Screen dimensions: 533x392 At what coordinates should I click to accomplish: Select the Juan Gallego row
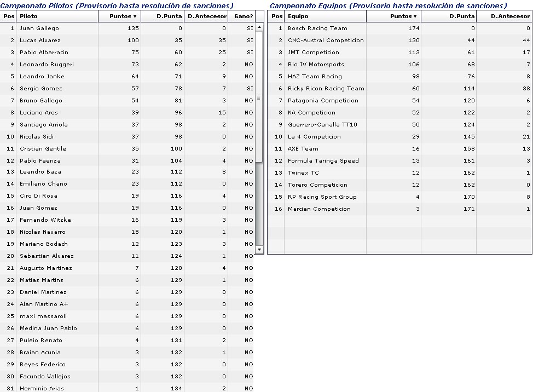coord(127,28)
